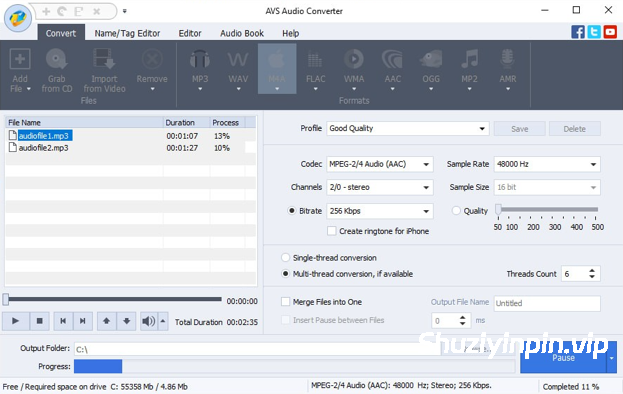The image size is (623, 394).
Task: Click the Add File icon
Action: (19, 60)
